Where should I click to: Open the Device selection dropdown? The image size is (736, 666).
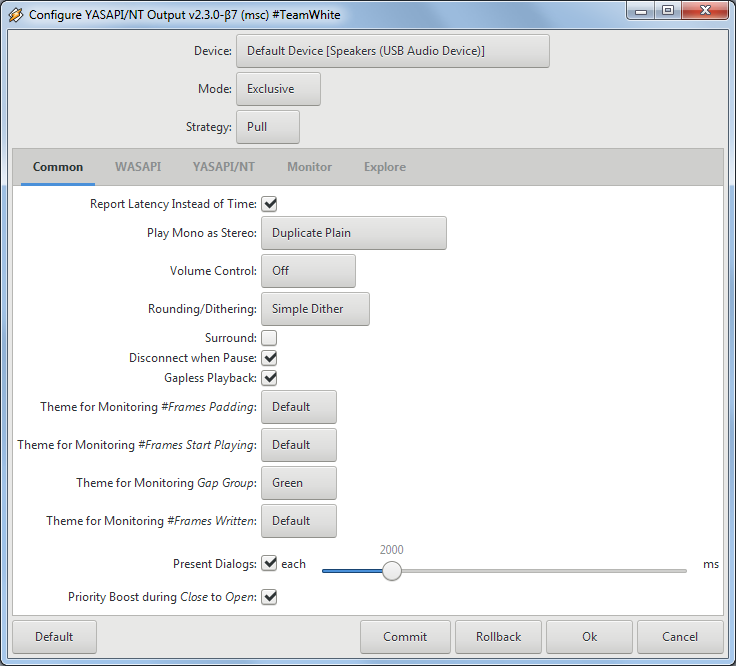coord(392,51)
